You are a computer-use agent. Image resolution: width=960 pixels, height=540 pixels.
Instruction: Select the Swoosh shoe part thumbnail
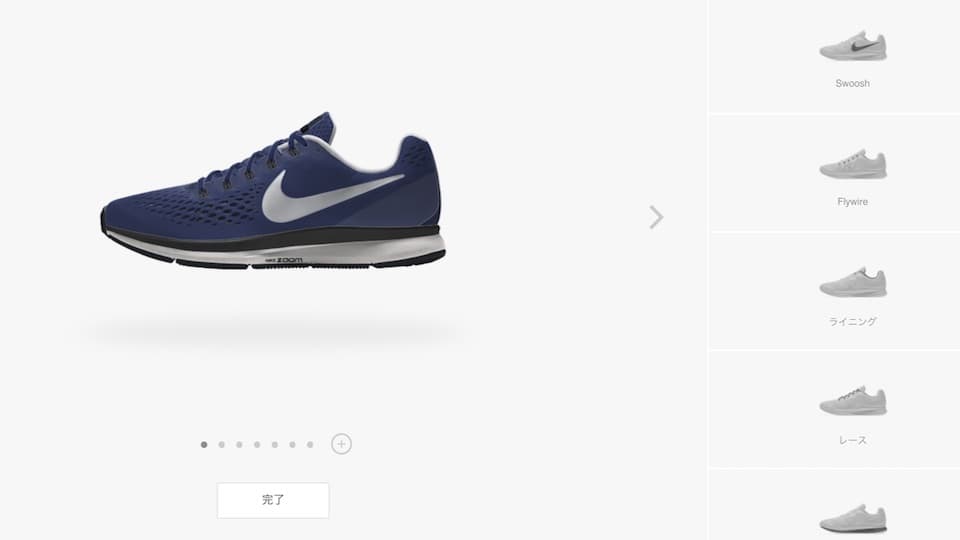(x=853, y=45)
